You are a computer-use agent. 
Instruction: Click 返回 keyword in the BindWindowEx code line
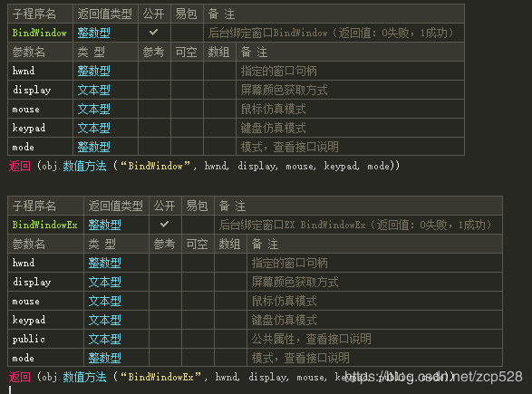point(20,377)
